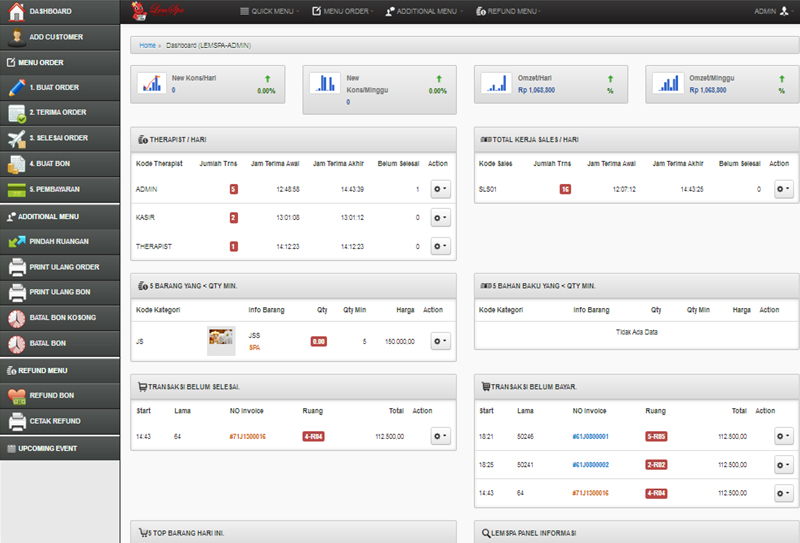Click the Lama value 50246
This screenshot has width=800, height=543.
525,436
